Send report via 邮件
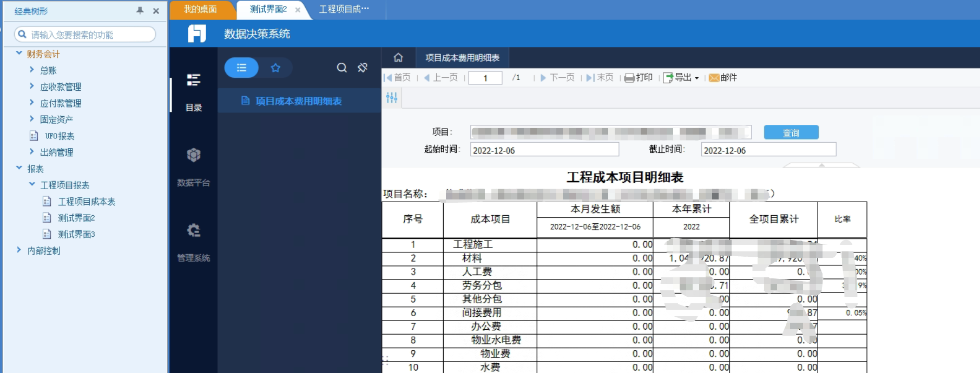The height and width of the screenshot is (373, 980). pos(723,77)
